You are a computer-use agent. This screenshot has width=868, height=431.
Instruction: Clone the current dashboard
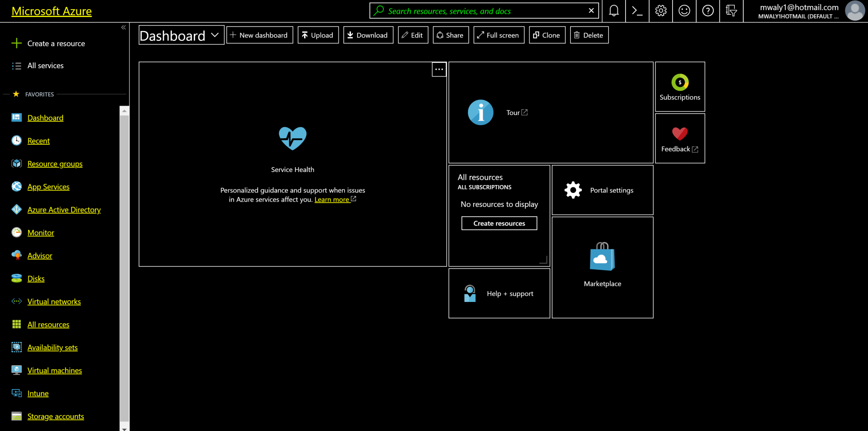pyautogui.click(x=547, y=35)
